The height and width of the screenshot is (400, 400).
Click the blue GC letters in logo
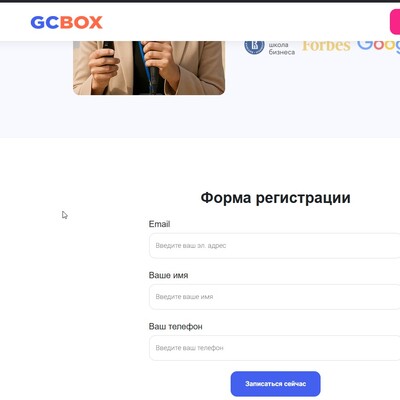click(x=45, y=23)
